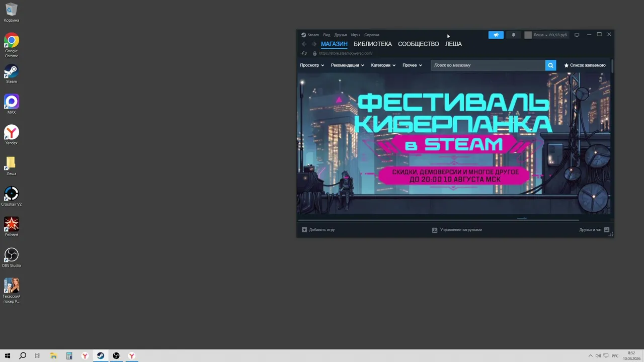Open Windows taskbar search
The width and height of the screenshot is (644, 362).
click(23, 356)
